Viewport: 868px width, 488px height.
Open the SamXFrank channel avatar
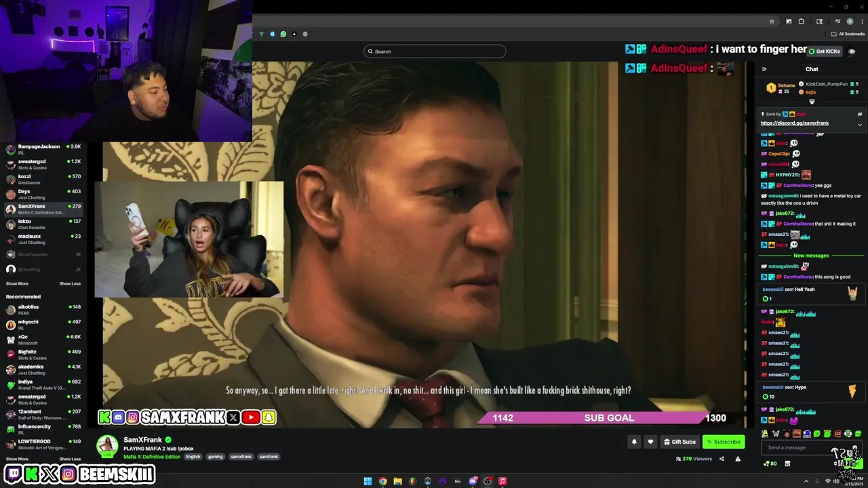coord(107,447)
